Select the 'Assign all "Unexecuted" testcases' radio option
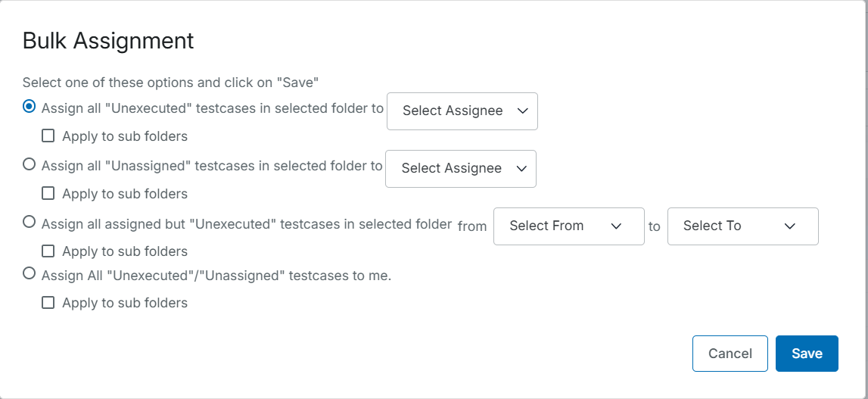The height and width of the screenshot is (399, 868). tap(30, 107)
